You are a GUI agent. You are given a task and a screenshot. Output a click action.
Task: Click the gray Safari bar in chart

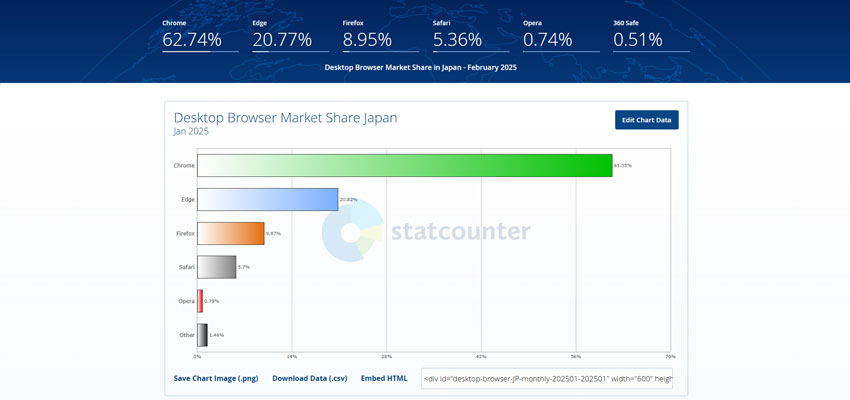(x=217, y=267)
